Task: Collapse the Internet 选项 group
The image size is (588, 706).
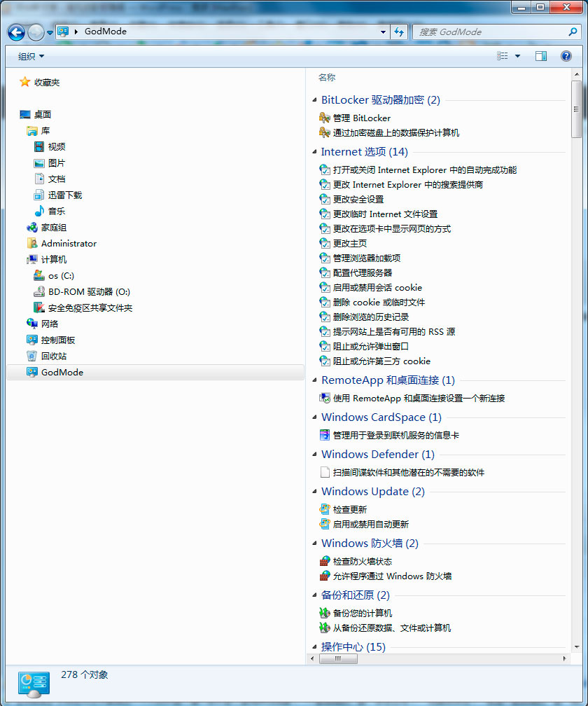Action: [x=314, y=152]
